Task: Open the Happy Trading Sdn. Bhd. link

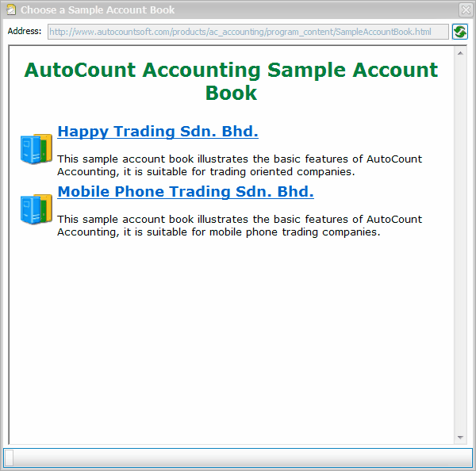Action: point(158,132)
